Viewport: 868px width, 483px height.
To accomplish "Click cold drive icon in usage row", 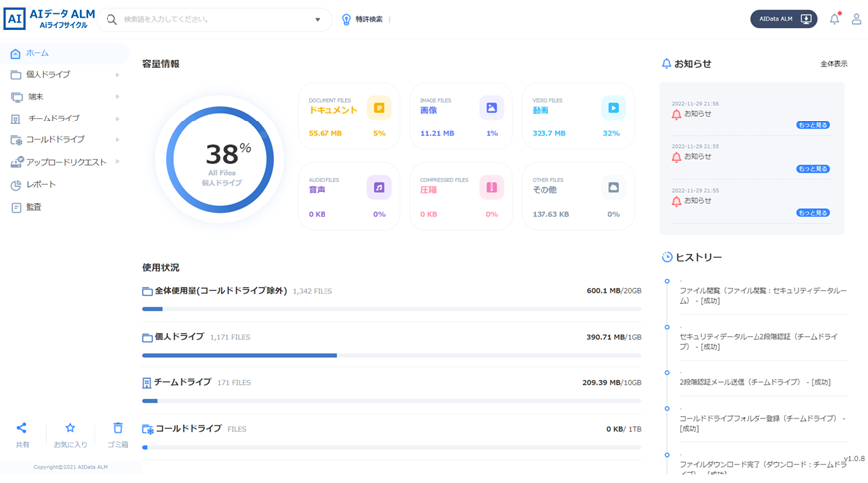I will click(x=147, y=429).
